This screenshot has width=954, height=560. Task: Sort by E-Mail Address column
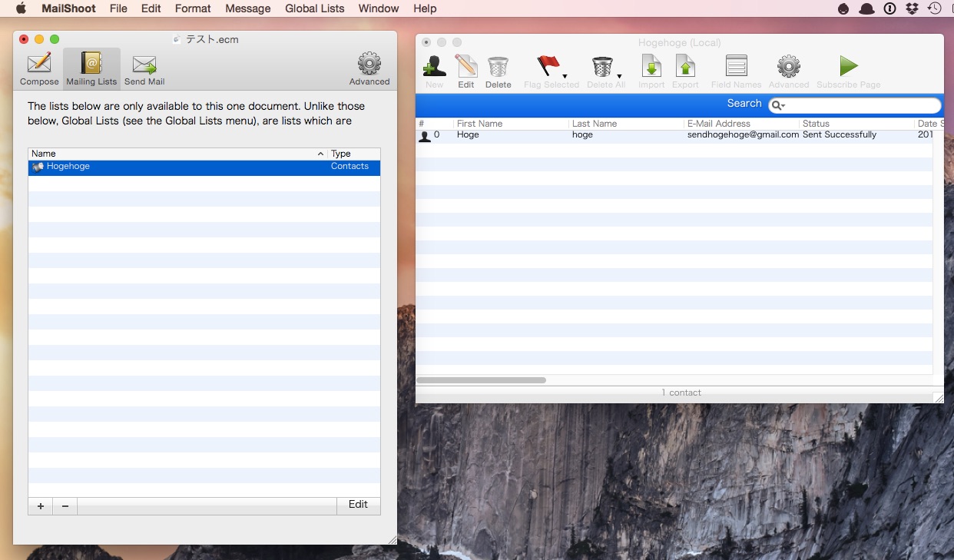(741, 124)
